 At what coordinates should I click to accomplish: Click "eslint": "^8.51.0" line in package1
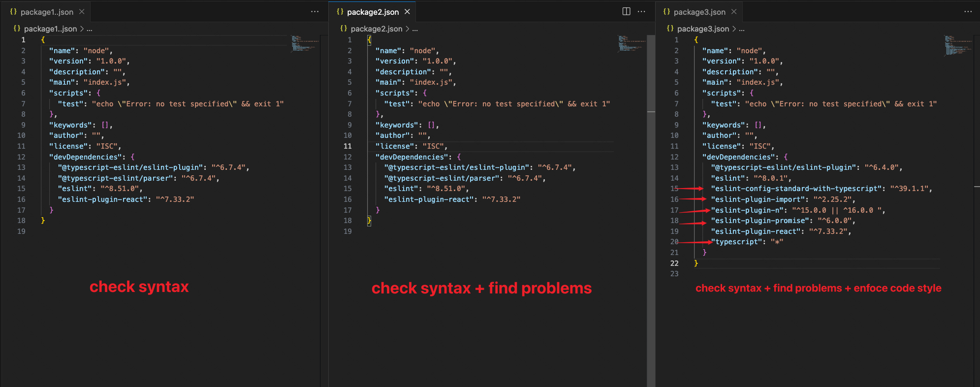[x=100, y=189]
